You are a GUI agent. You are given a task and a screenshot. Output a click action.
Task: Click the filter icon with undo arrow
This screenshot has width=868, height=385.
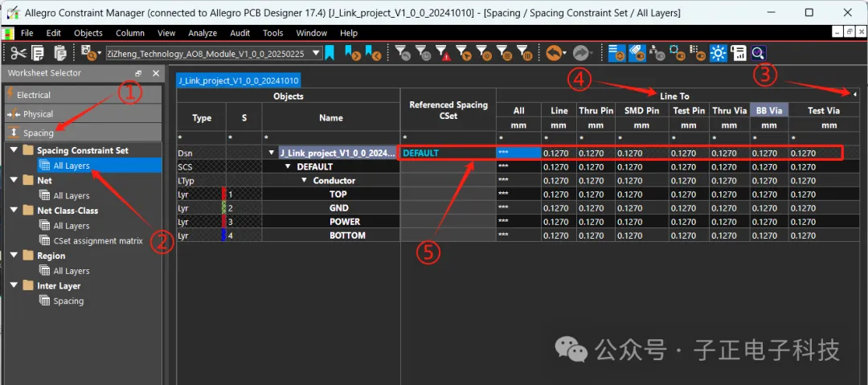tap(403, 53)
